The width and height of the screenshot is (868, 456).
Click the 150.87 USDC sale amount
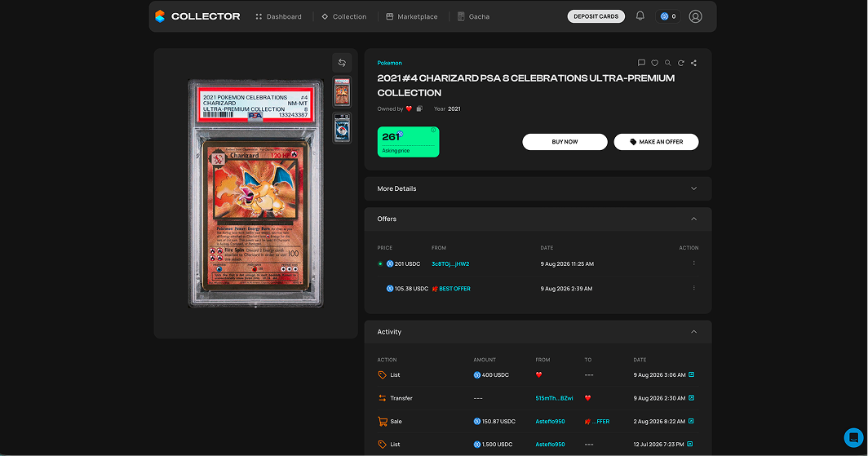click(x=494, y=422)
